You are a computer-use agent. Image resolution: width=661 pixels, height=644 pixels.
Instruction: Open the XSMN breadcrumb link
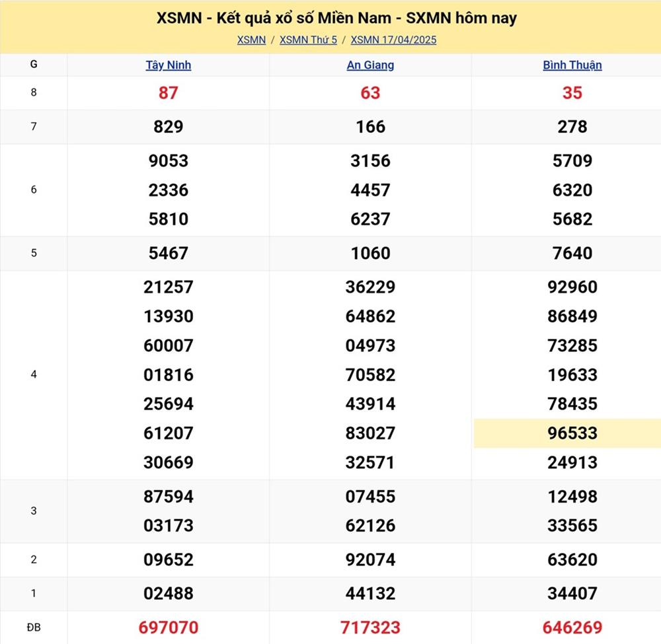[251, 40]
